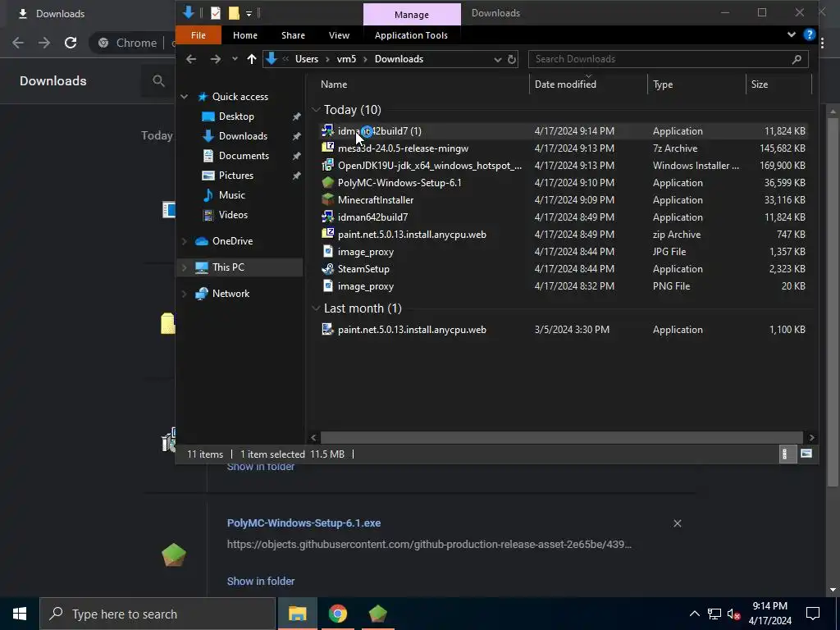Image resolution: width=840 pixels, height=630 pixels.
Task: Open Videos in navigation pane
Action: 233,215
